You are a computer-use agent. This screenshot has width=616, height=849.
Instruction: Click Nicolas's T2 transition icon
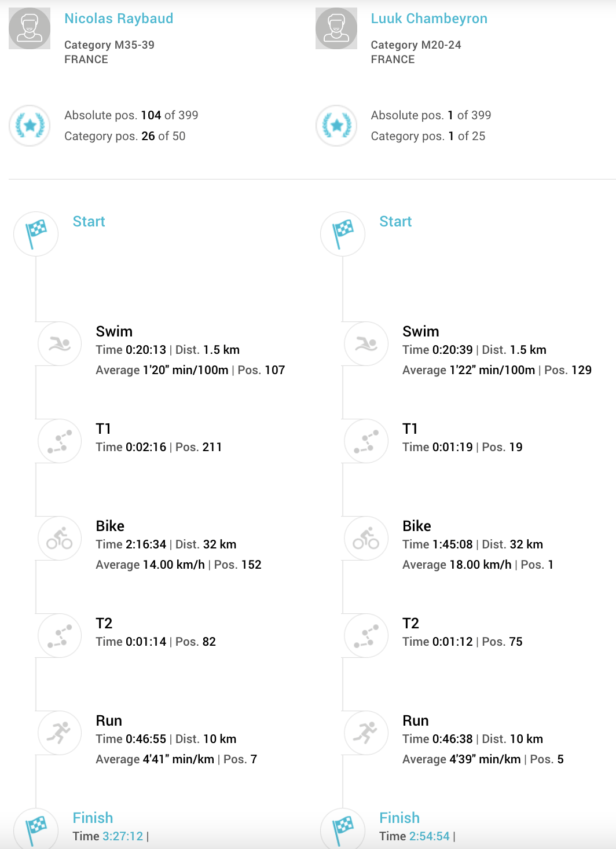point(60,636)
